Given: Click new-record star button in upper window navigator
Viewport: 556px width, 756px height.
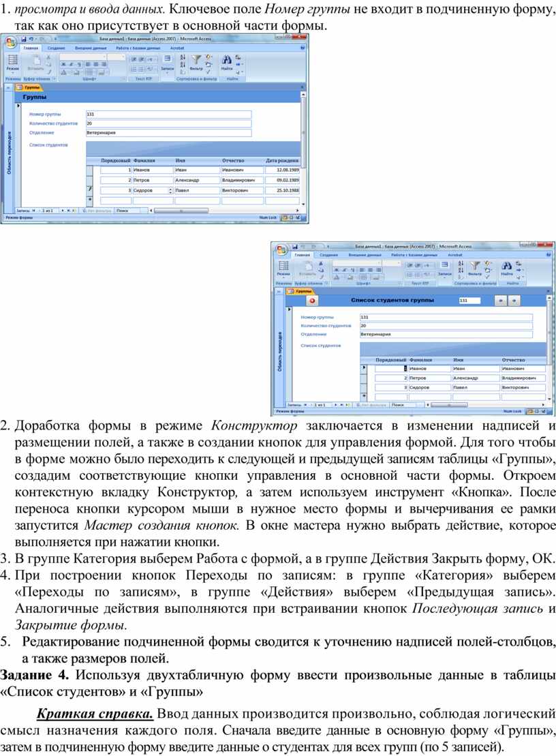Looking at the screenshot, I should click(x=75, y=211).
